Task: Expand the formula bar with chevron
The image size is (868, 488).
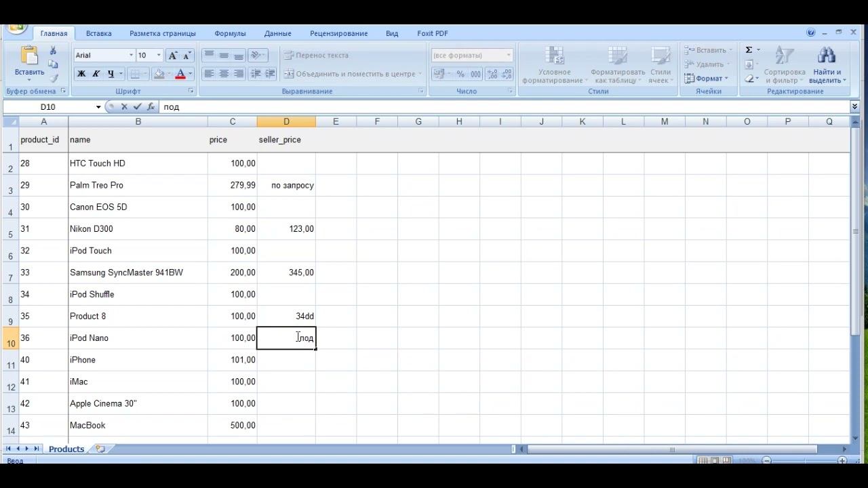Action: (854, 107)
